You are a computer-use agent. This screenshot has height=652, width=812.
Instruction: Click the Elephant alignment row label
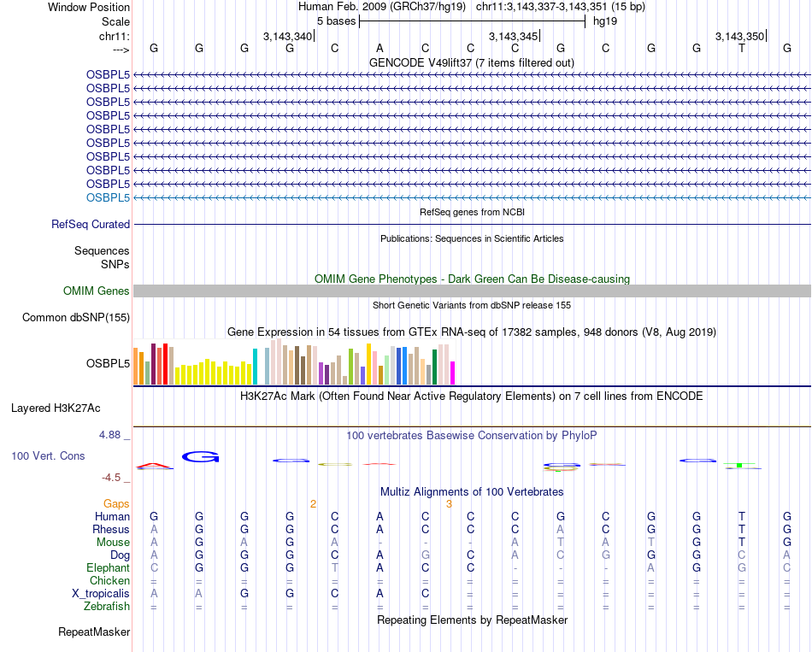(x=108, y=567)
